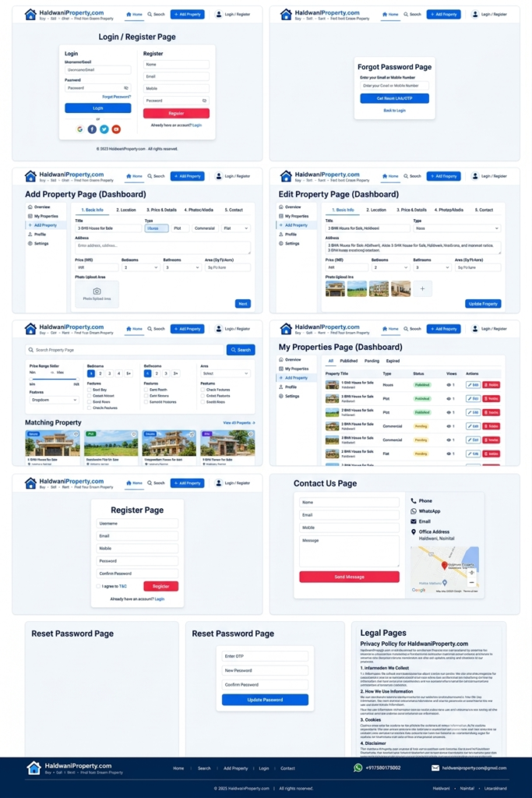Select 2 under Bedrooms search filter
Viewport: 532px width, 798px height.
tap(100, 373)
